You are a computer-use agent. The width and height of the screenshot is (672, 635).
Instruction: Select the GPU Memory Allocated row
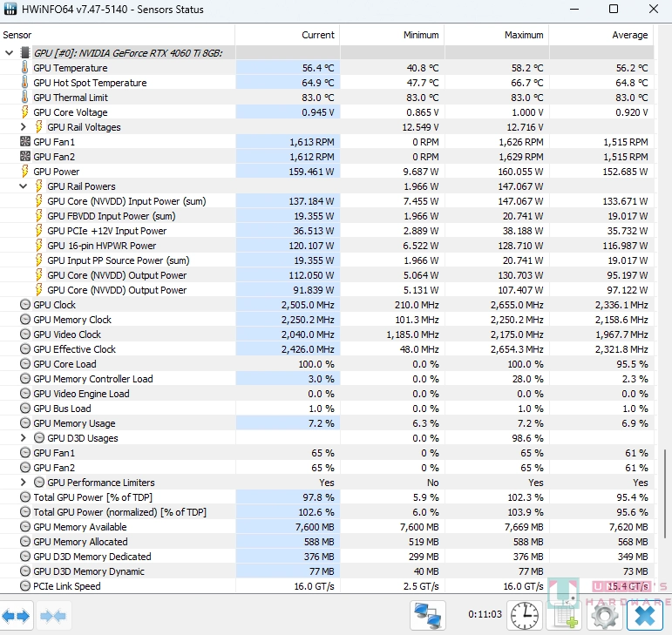tap(328, 542)
